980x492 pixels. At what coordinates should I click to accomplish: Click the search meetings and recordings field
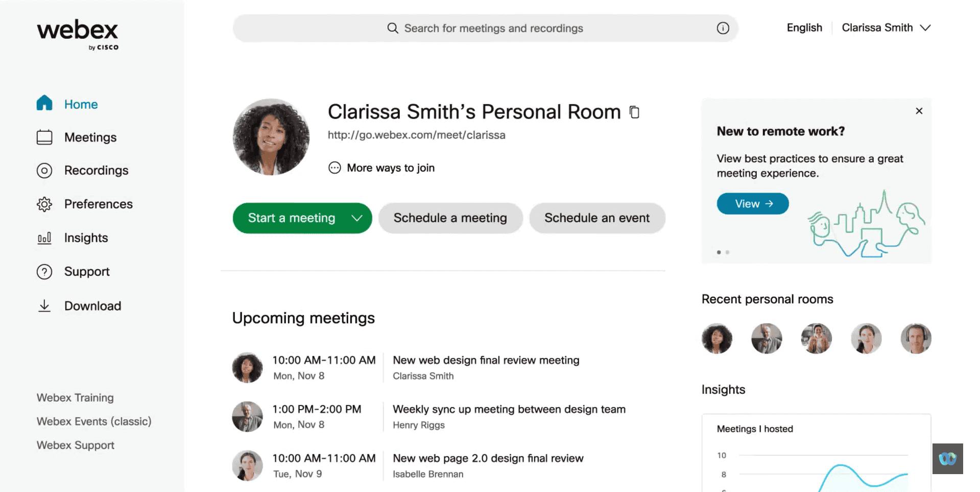coord(485,28)
